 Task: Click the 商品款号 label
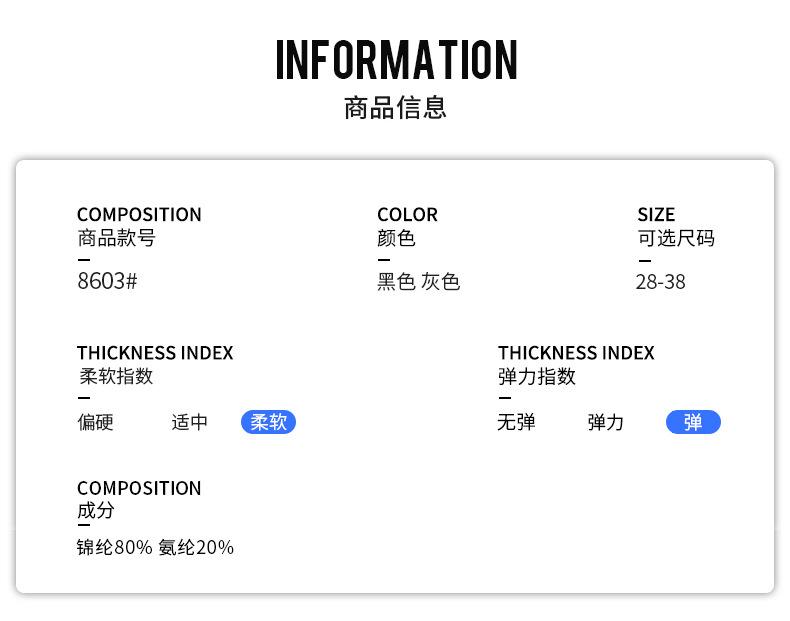click(x=116, y=238)
